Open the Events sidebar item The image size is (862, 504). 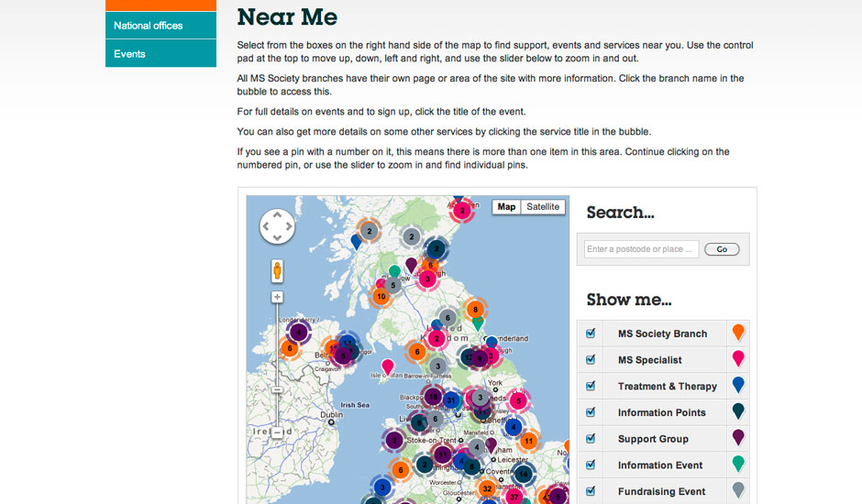coord(160,54)
